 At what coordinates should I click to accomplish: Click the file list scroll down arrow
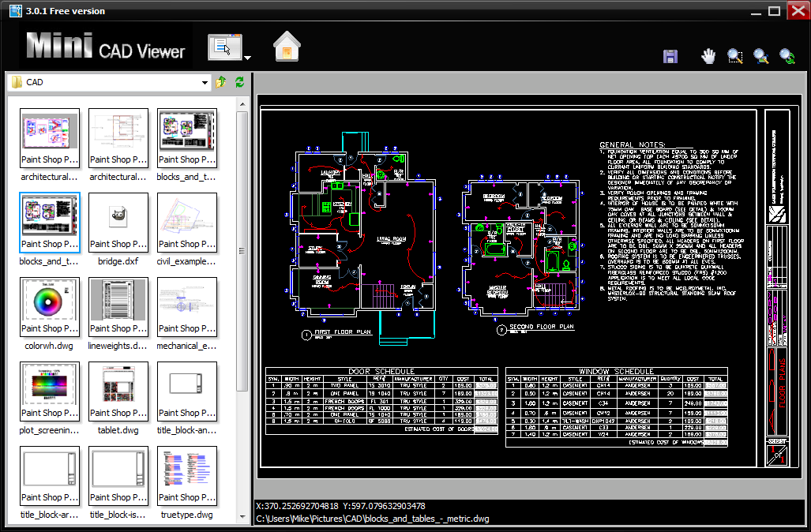point(242,516)
